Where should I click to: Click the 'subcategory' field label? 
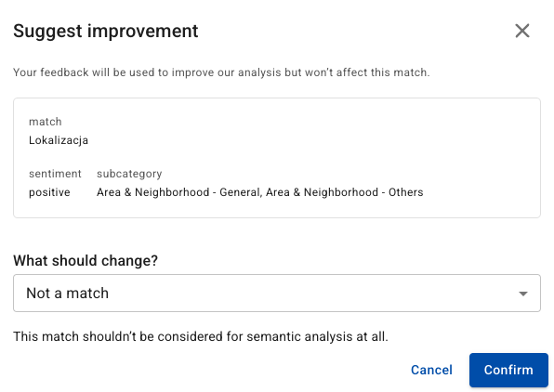pyautogui.click(x=129, y=174)
